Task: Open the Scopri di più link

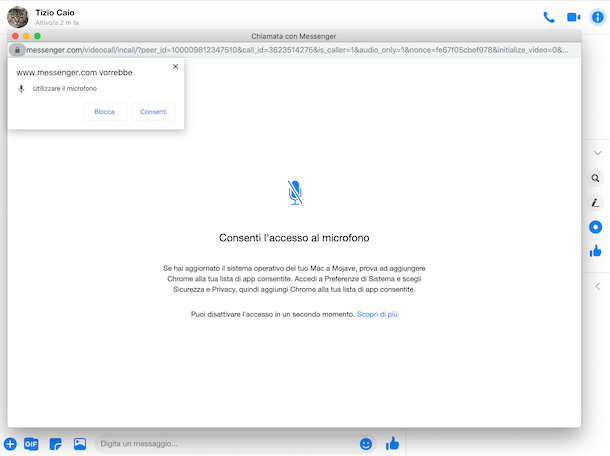Action: point(377,314)
